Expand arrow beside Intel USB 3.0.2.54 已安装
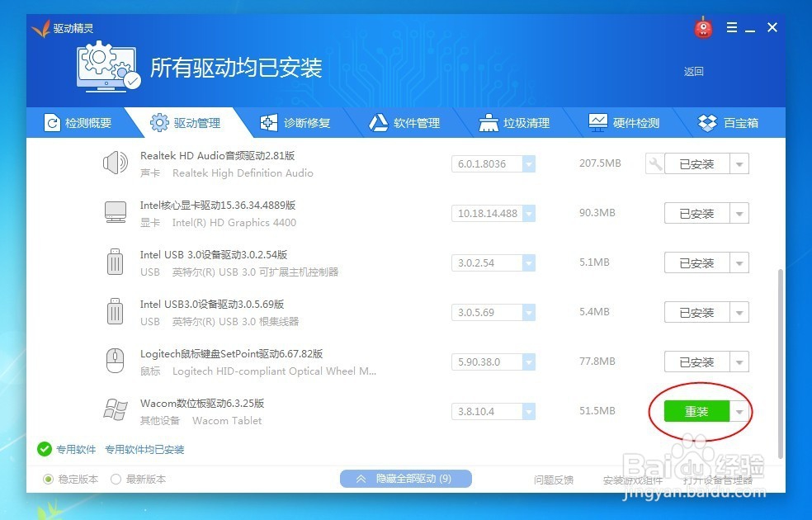812x520 pixels. click(739, 263)
